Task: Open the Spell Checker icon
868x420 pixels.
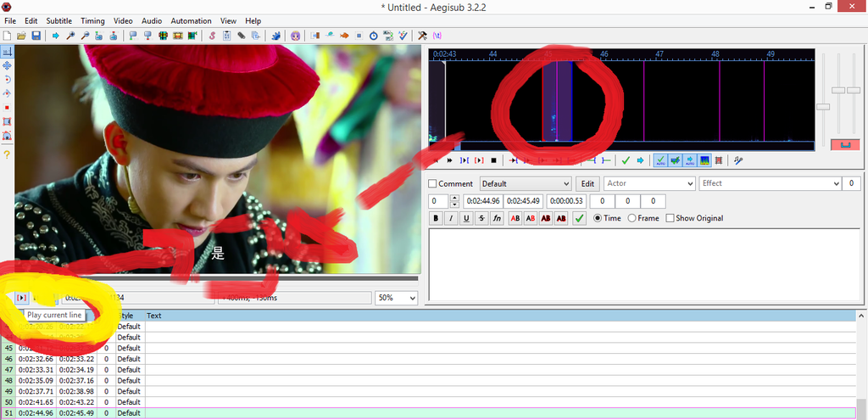Action: (x=403, y=36)
